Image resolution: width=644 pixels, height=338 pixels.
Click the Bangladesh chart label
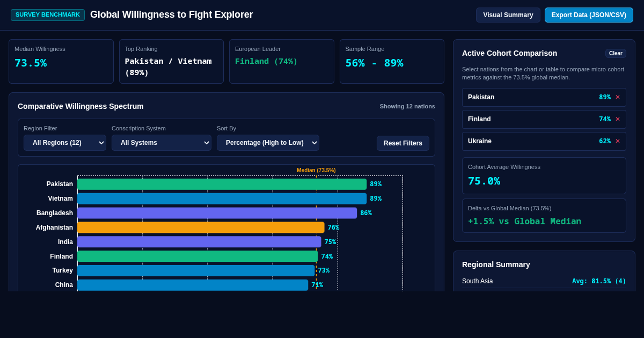[x=55, y=213]
